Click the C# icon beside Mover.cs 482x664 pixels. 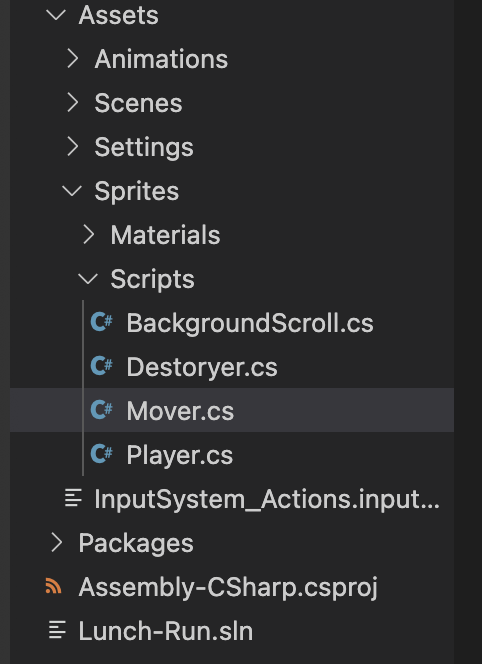pos(102,410)
